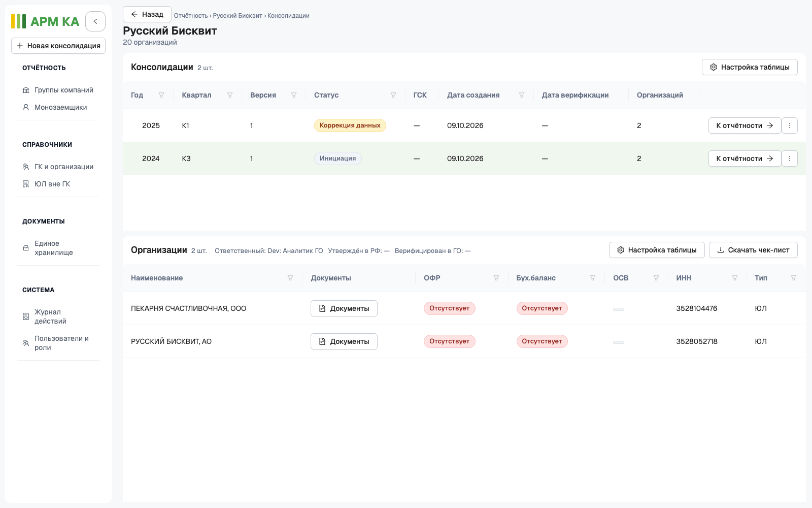Click Русский Бисквит breadcrumb link
The image size is (812, 508).
[238, 16]
